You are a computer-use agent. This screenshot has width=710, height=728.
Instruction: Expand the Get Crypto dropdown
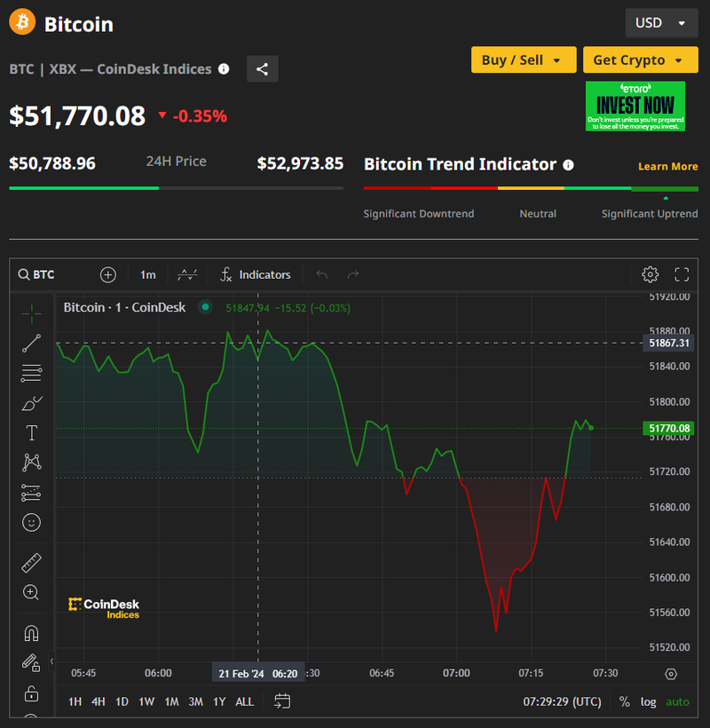pyautogui.click(x=640, y=59)
